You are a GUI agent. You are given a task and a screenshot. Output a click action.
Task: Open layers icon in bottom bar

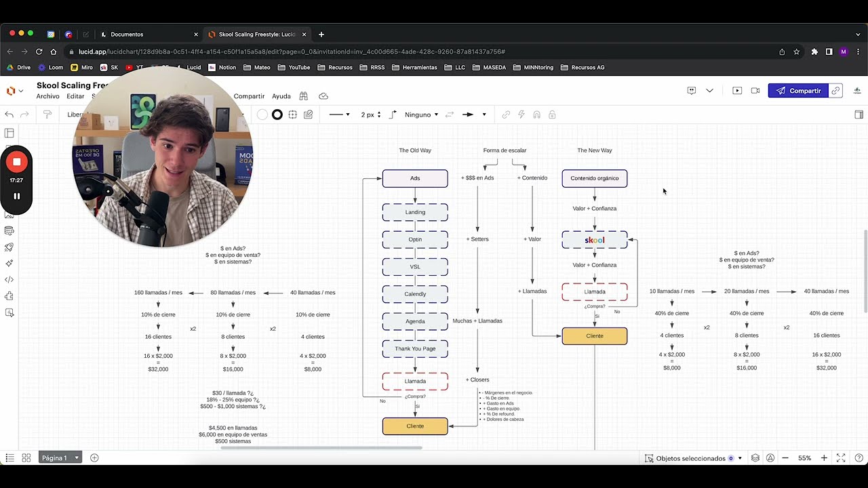click(x=755, y=458)
